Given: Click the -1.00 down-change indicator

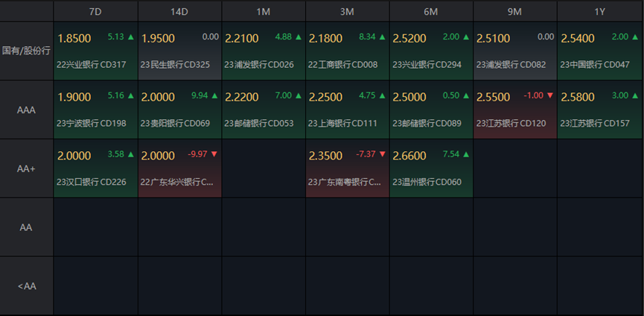Looking at the screenshot, I should [x=538, y=95].
